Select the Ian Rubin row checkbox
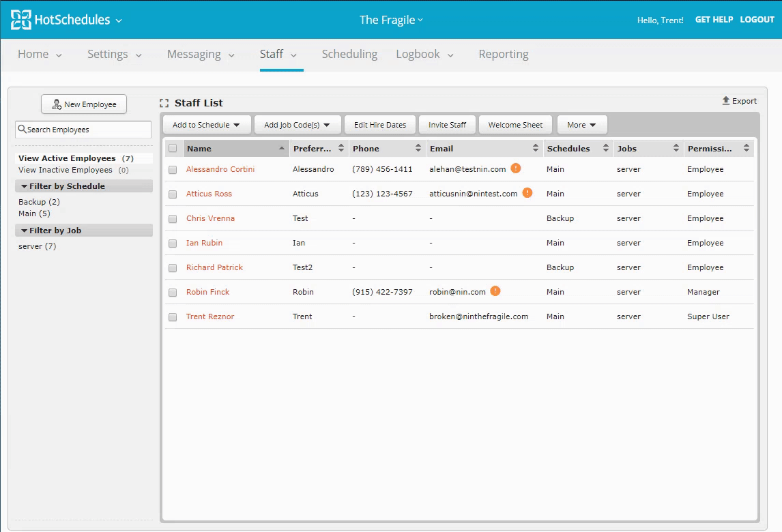Image resolution: width=782 pixels, height=532 pixels. point(173,243)
